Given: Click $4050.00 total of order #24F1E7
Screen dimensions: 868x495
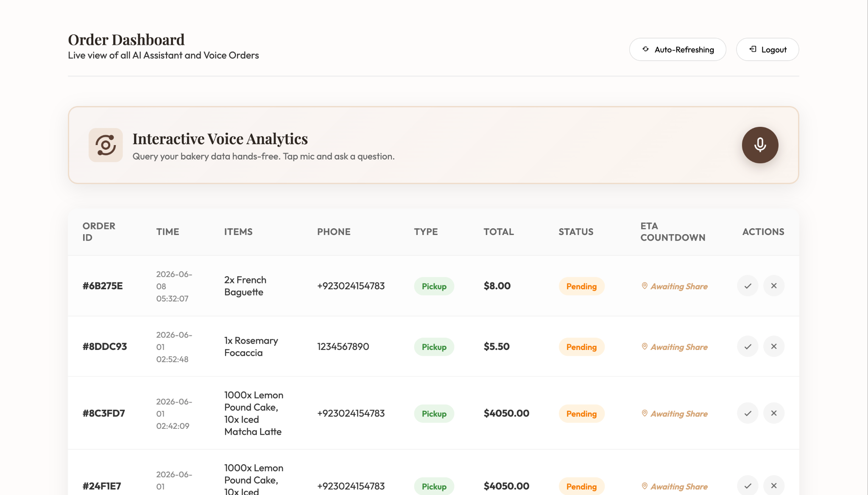Looking at the screenshot, I should [x=506, y=486].
